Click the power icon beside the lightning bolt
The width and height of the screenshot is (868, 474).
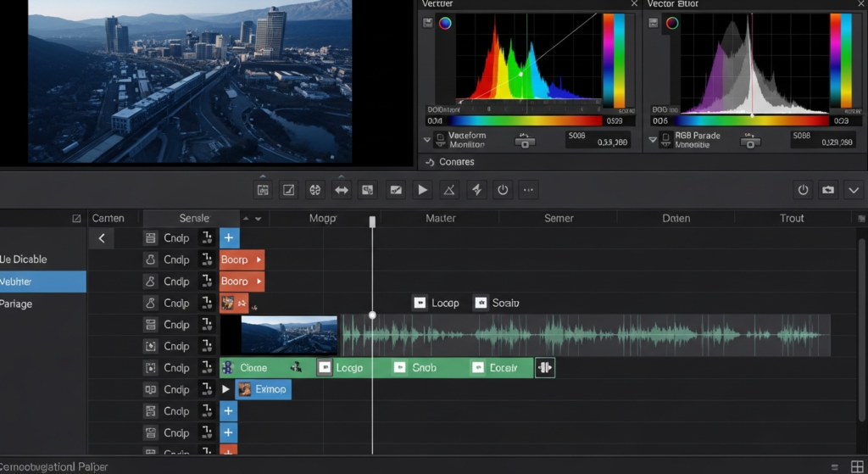(x=503, y=190)
